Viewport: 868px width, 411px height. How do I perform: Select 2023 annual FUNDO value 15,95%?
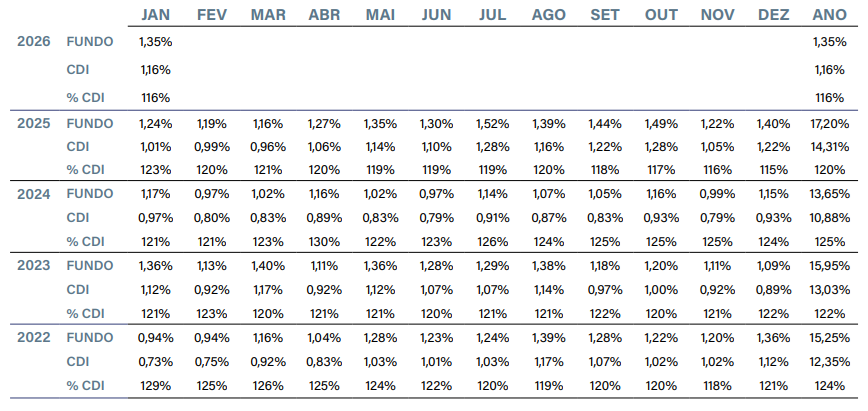point(831,266)
